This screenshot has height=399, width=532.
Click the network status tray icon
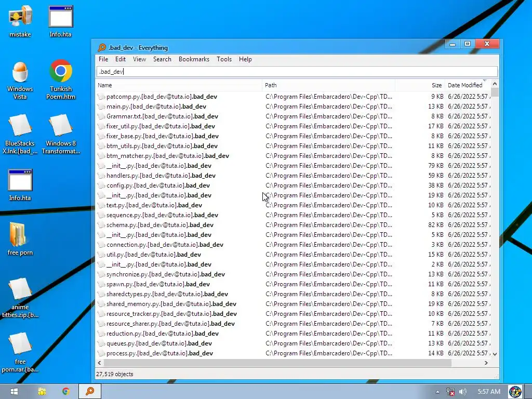point(450,392)
